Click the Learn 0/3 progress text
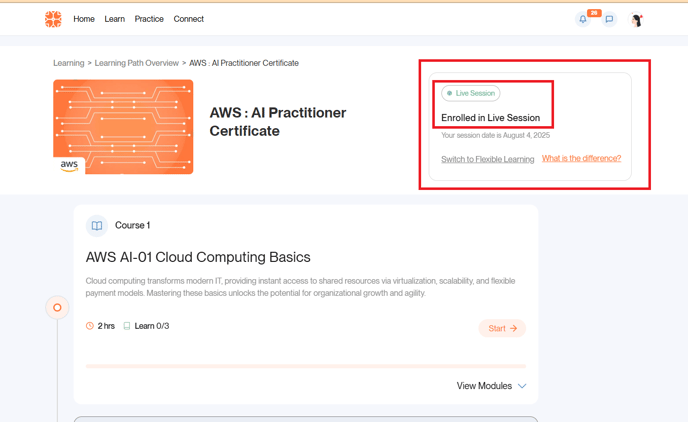 tap(152, 326)
